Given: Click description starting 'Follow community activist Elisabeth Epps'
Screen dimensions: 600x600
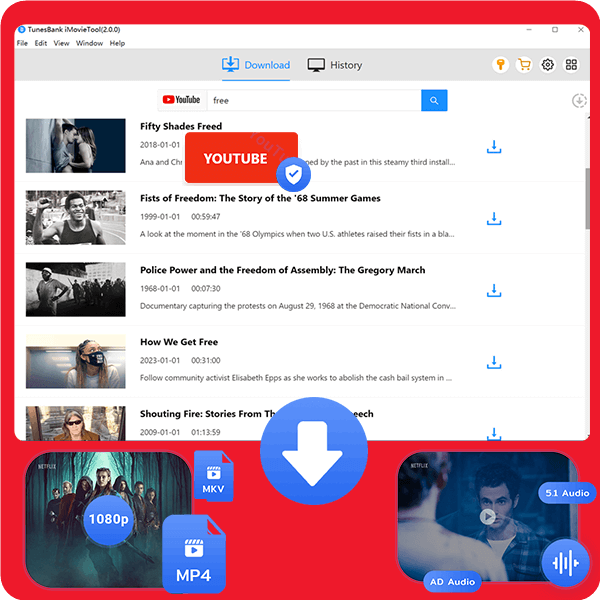Looking at the screenshot, I should click(x=296, y=378).
